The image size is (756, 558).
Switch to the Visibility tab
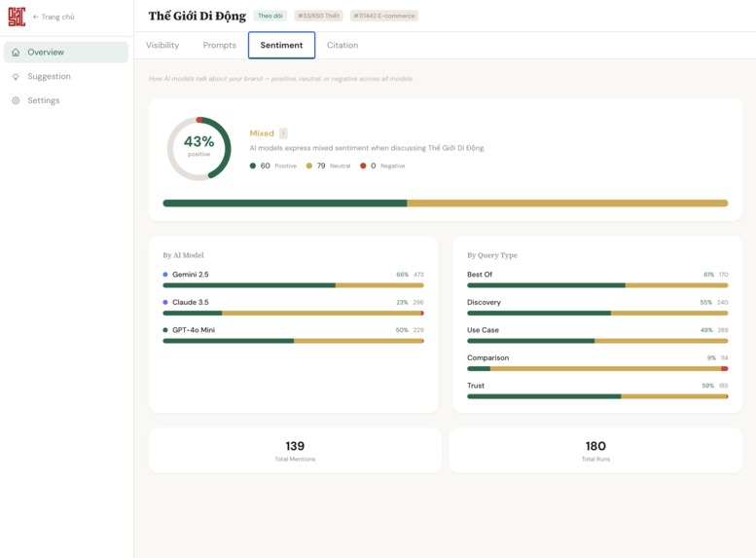[162, 46]
